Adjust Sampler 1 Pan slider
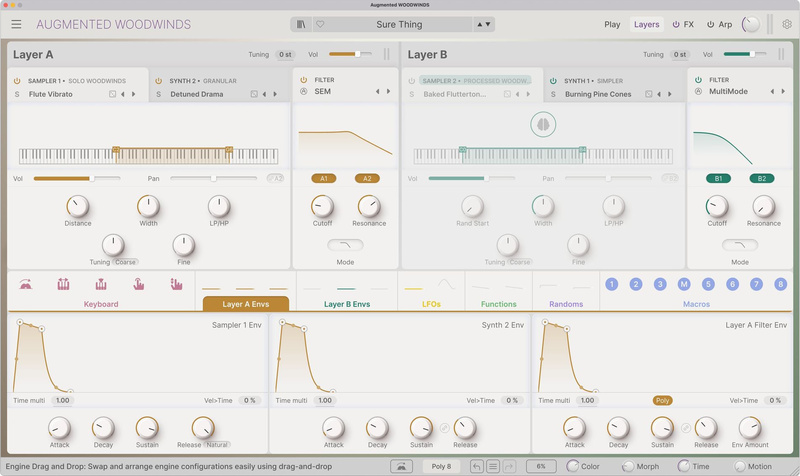800x476 pixels. (213, 179)
